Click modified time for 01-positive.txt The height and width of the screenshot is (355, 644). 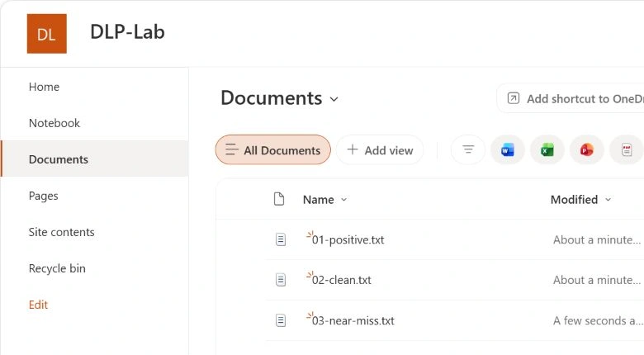pyautogui.click(x=597, y=239)
